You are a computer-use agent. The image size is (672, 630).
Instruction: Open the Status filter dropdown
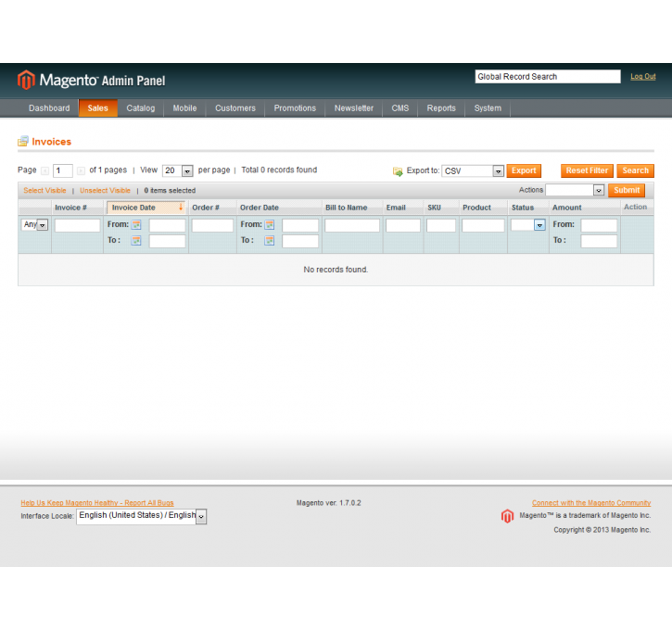click(x=528, y=224)
